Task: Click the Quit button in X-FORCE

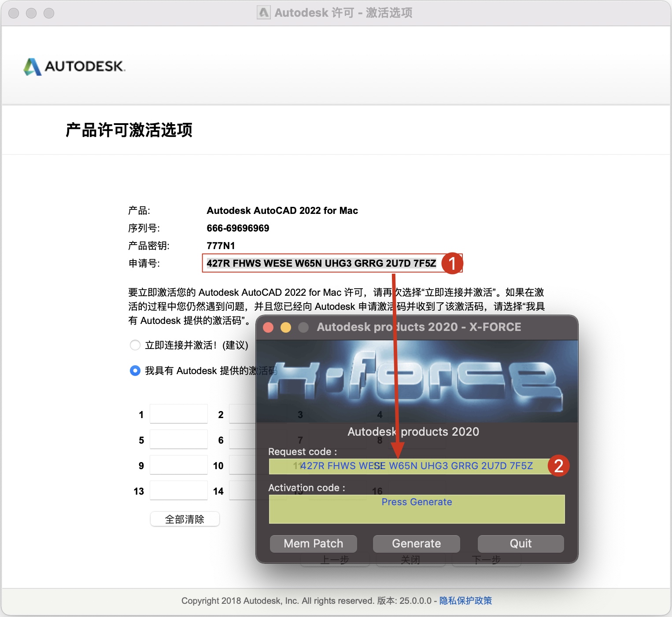Action: [x=521, y=544]
